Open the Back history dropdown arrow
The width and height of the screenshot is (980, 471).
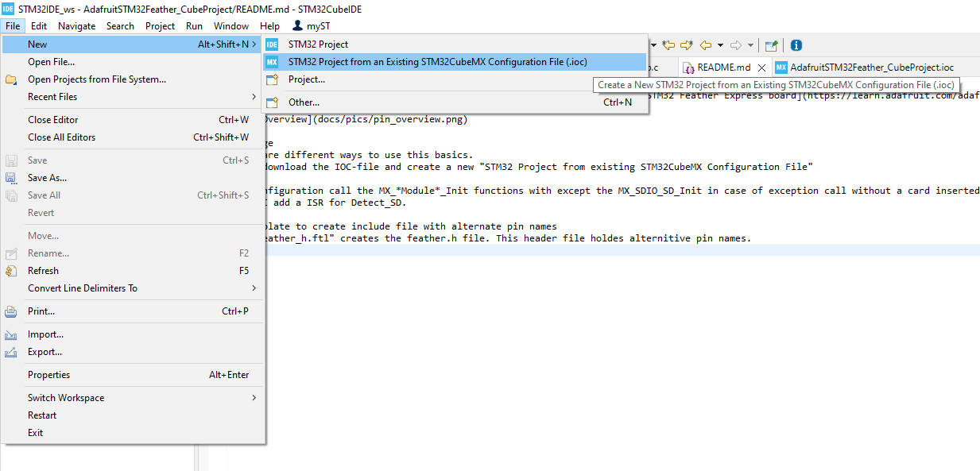click(720, 45)
